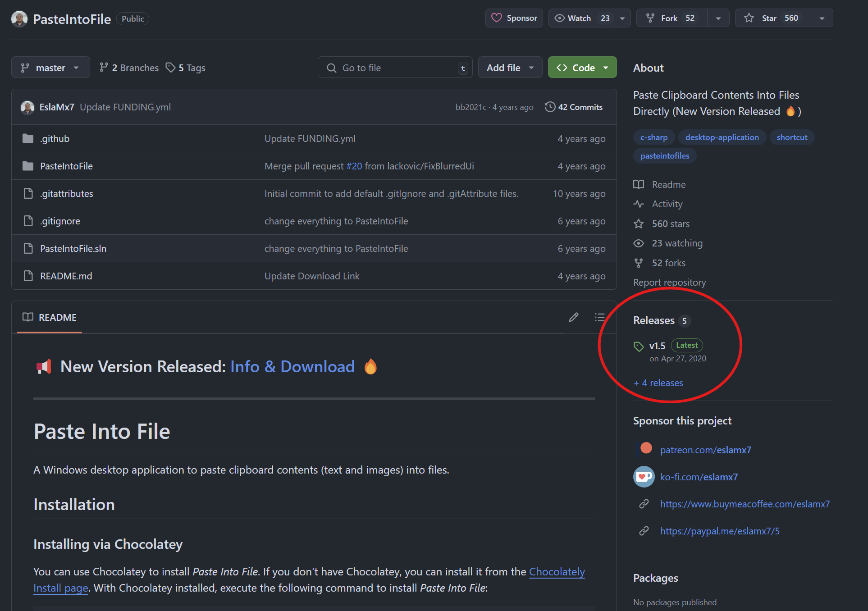
Task: Open EslaMx7 author name link
Action: pos(57,107)
